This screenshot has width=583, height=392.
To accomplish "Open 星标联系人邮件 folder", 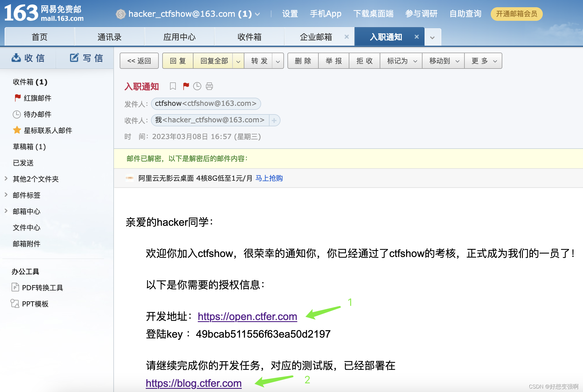I will point(48,130).
